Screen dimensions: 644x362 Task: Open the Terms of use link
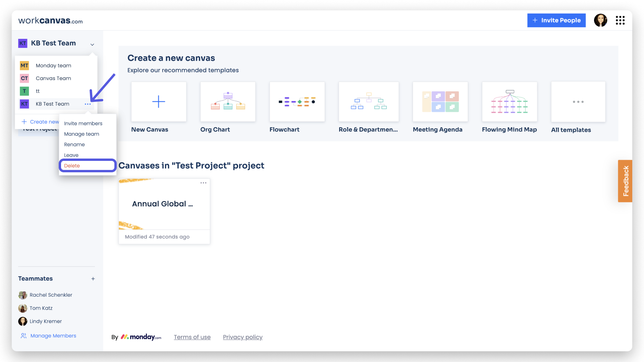pyautogui.click(x=192, y=337)
